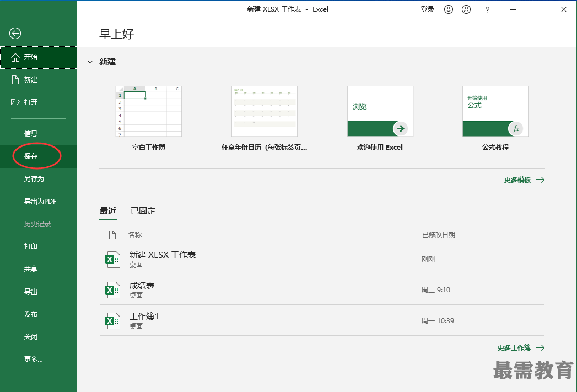
Task: Click the 更多工作簿 link
Action: 521,348
